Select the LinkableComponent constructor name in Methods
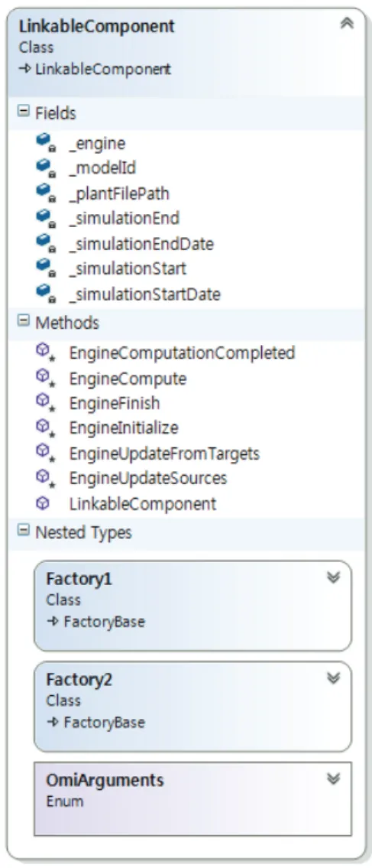The height and width of the screenshot is (868, 372). (x=143, y=504)
